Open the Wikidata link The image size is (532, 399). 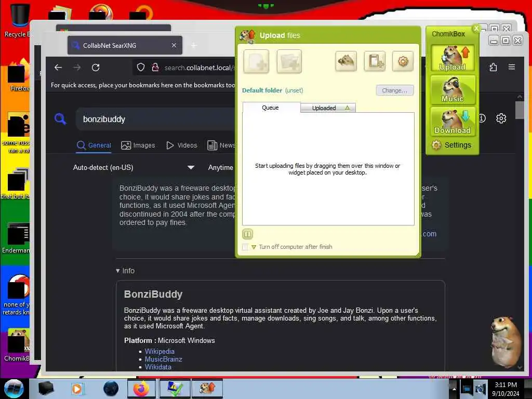(158, 367)
